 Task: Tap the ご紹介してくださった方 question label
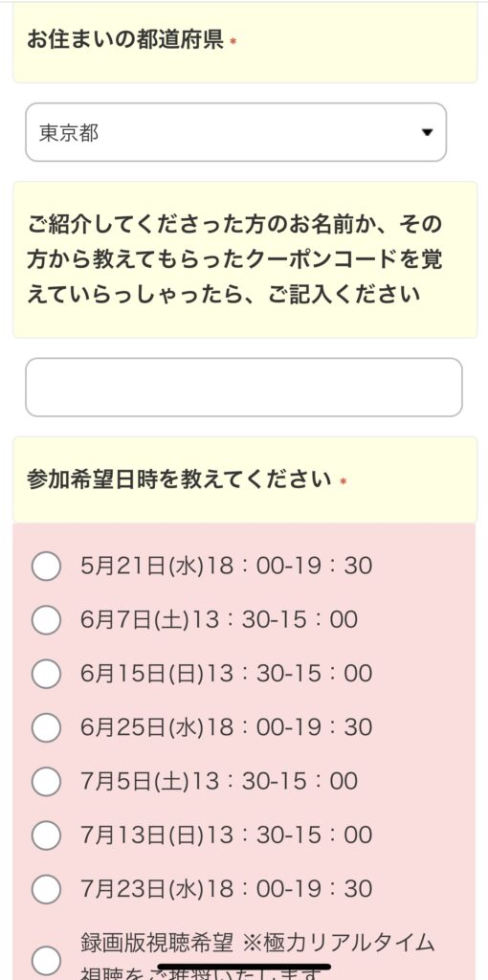tap(234, 258)
